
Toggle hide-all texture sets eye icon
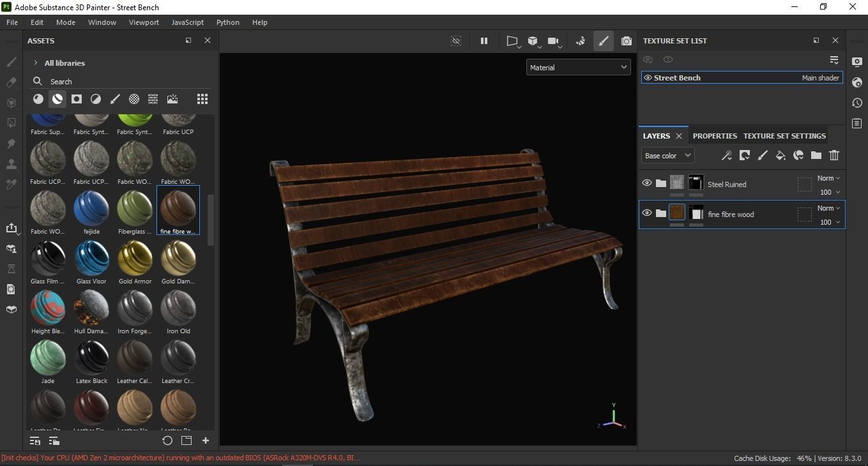point(648,59)
